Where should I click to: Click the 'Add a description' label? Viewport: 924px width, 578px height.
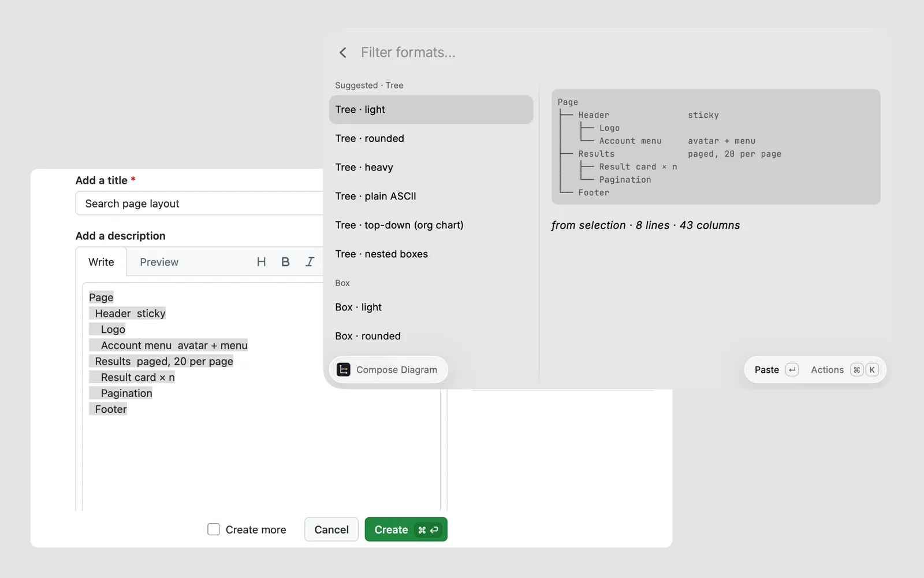(x=120, y=236)
